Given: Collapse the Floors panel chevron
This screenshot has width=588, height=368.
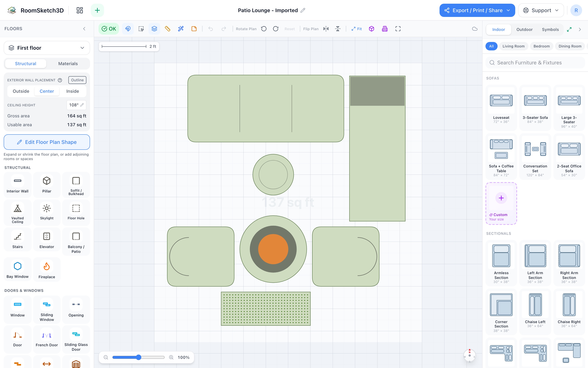Looking at the screenshot, I should pyautogui.click(x=84, y=29).
